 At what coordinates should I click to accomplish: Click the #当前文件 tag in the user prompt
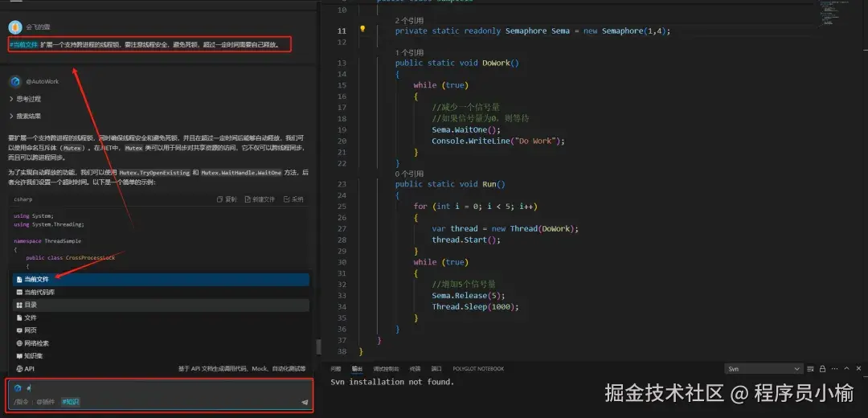point(24,44)
